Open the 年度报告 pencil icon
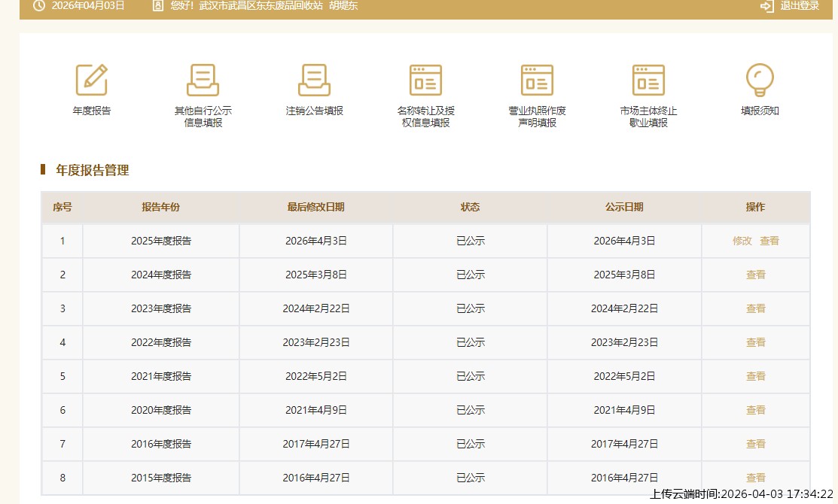838x504 pixels. [91, 80]
